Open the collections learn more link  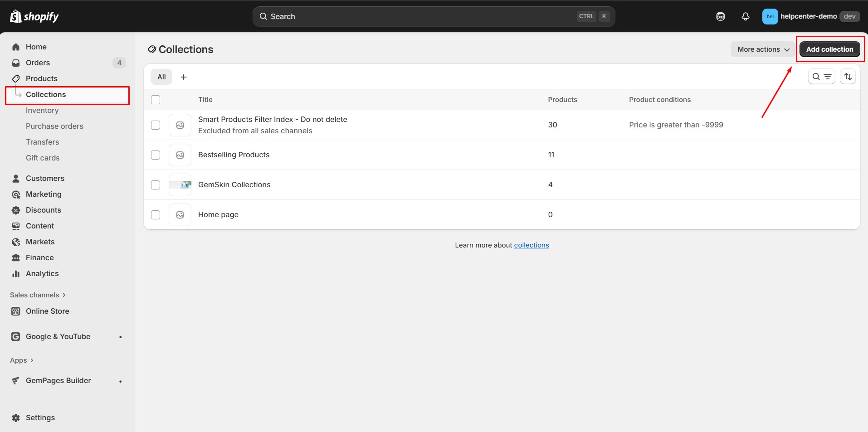click(532, 245)
